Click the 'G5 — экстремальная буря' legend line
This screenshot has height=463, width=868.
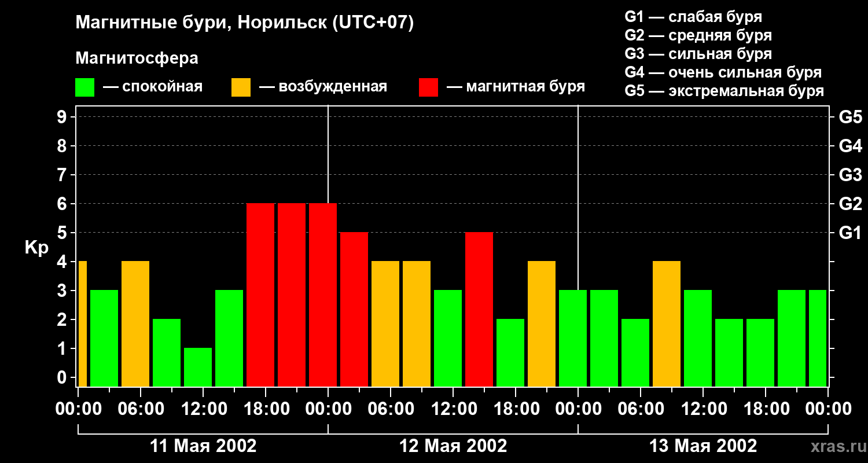coord(724,91)
